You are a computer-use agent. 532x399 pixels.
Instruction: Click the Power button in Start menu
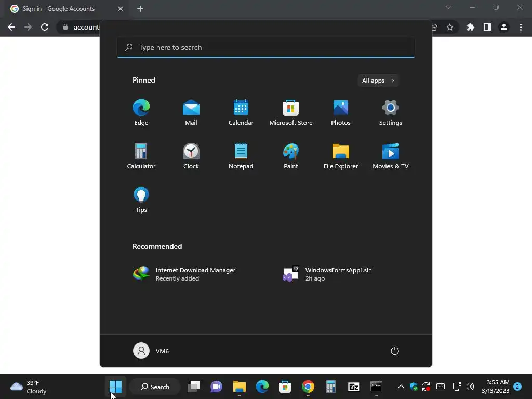point(395,351)
